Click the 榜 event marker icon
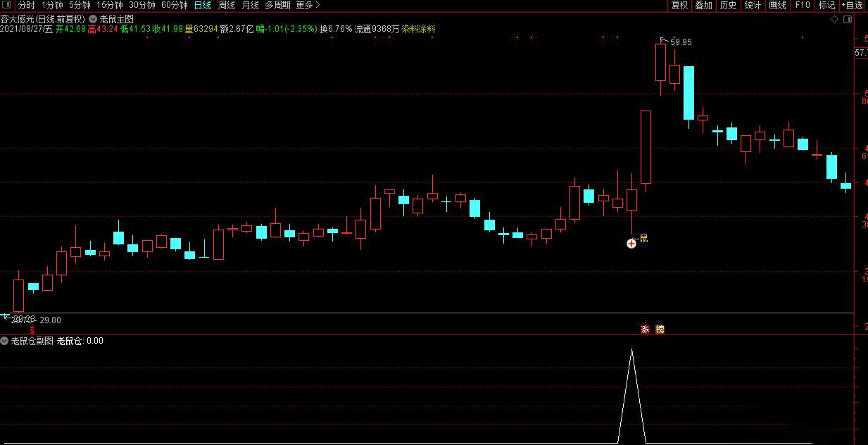 [660, 329]
